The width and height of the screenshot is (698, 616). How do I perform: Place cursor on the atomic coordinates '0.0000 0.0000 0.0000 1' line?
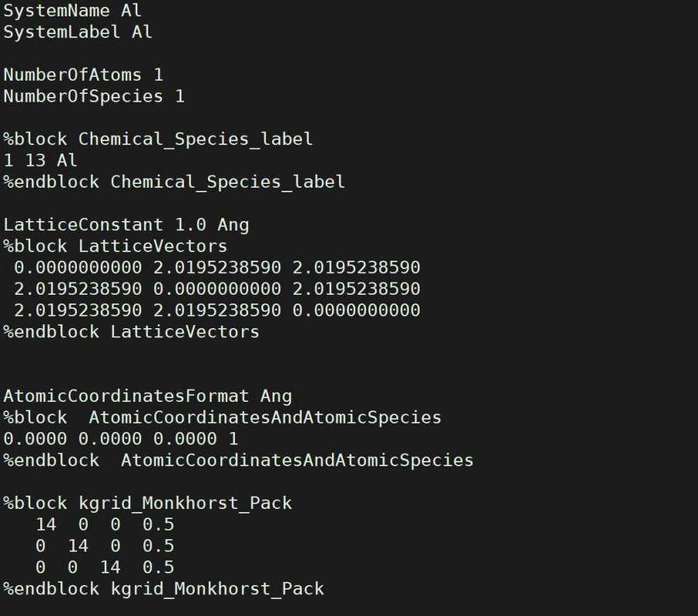pos(120,439)
